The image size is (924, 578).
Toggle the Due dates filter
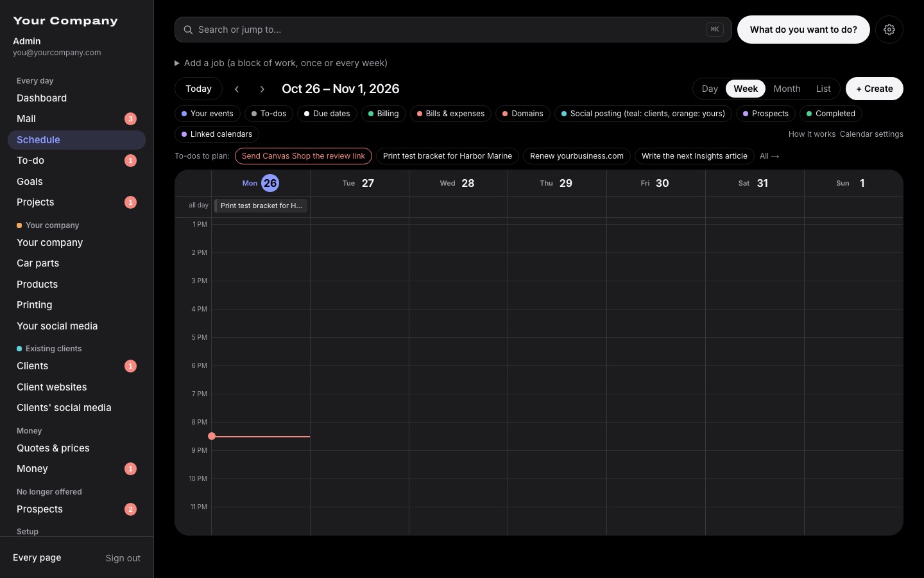coord(327,114)
